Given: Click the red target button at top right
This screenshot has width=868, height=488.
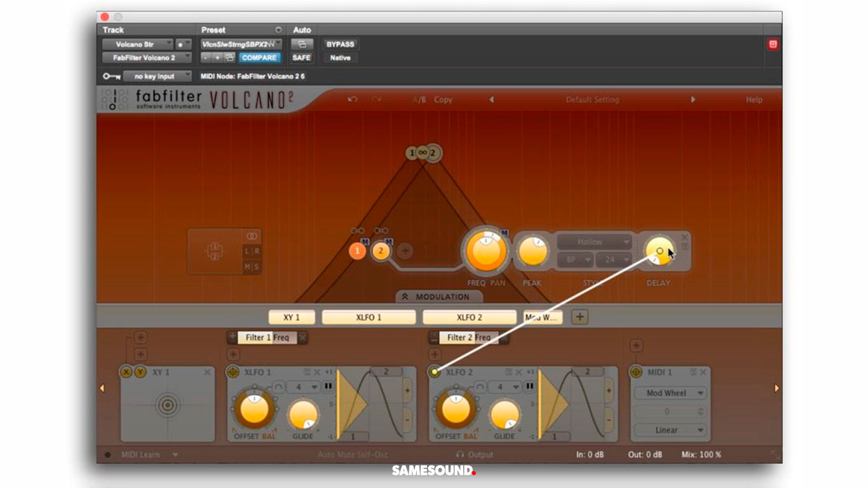Looking at the screenshot, I should (x=773, y=44).
